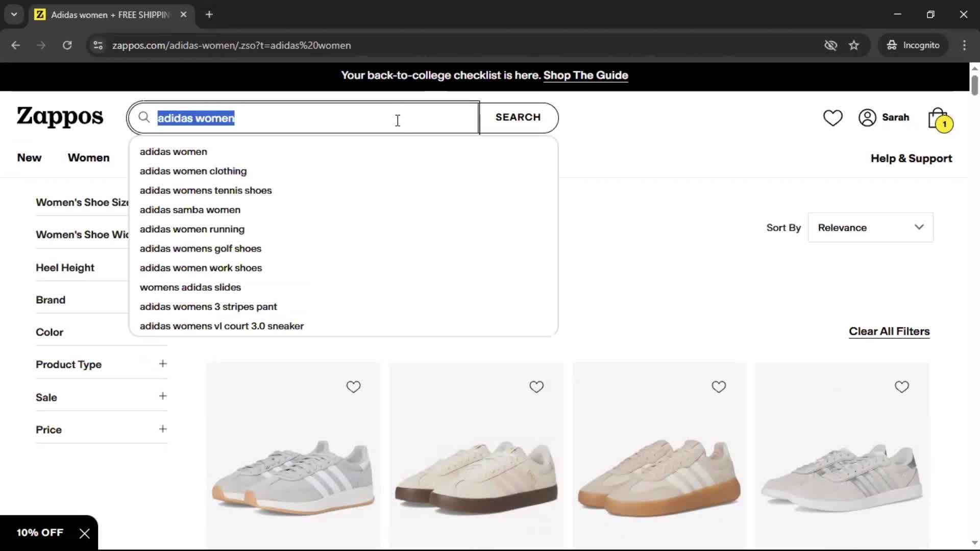Select suggestion 'adidas women running'

tap(344, 230)
